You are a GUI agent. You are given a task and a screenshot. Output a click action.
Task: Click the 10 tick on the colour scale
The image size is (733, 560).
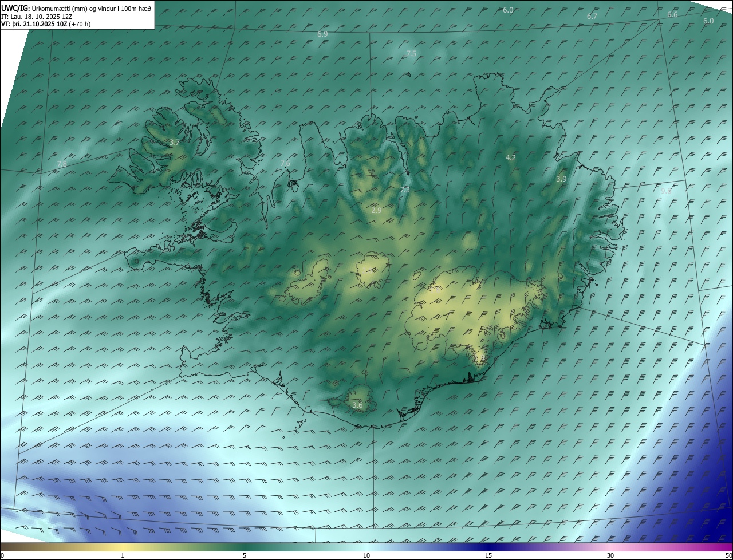click(x=366, y=556)
